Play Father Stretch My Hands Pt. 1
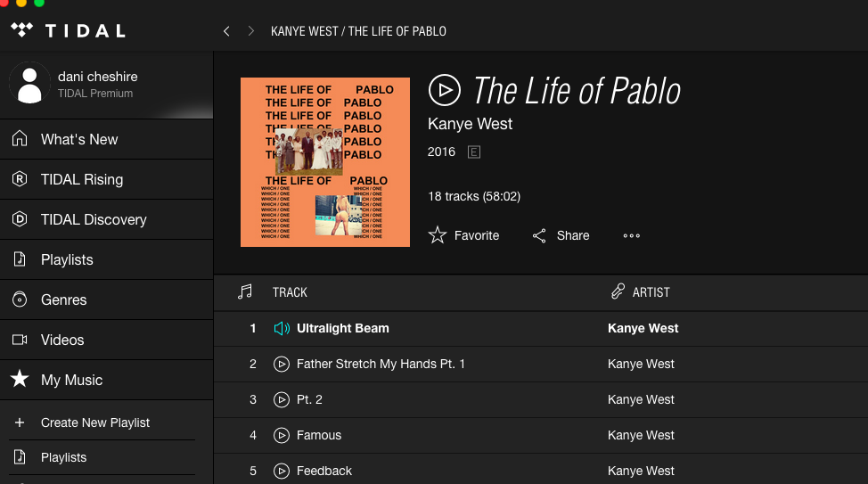The image size is (868, 484). pyautogui.click(x=282, y=364)
